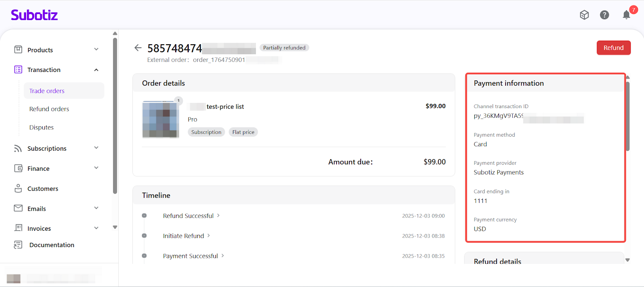Viewport: 644px width, 287px height.
Task: Click the back arrow beside order number
Action: (138, 48)
